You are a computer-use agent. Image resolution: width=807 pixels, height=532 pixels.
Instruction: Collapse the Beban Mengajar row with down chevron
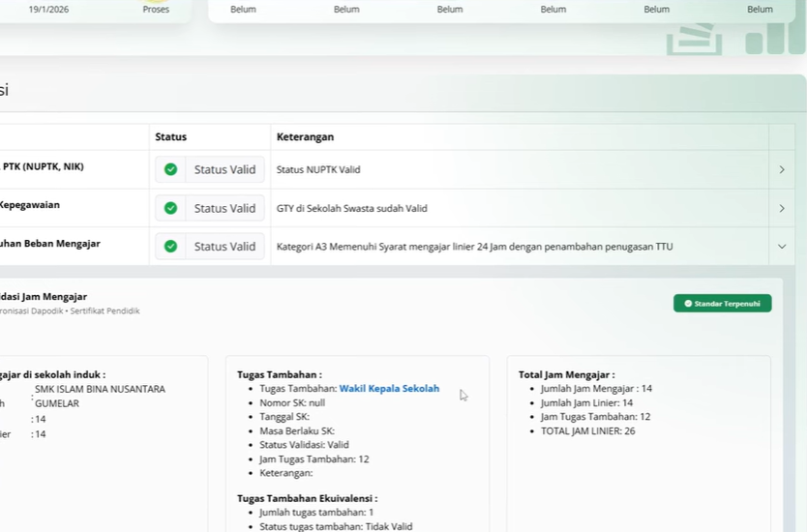[782, 247]
